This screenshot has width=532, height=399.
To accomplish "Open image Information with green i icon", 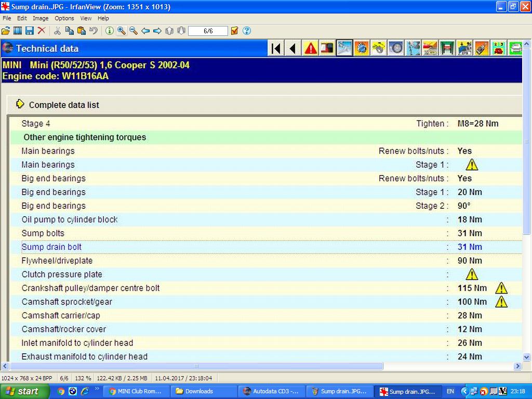I will click(x=110, y=31).
